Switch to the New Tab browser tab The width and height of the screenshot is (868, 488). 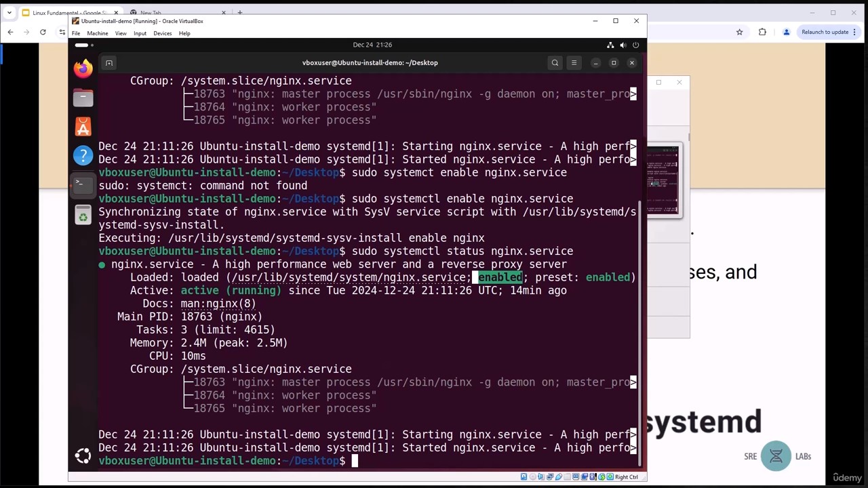click(178, 12)
